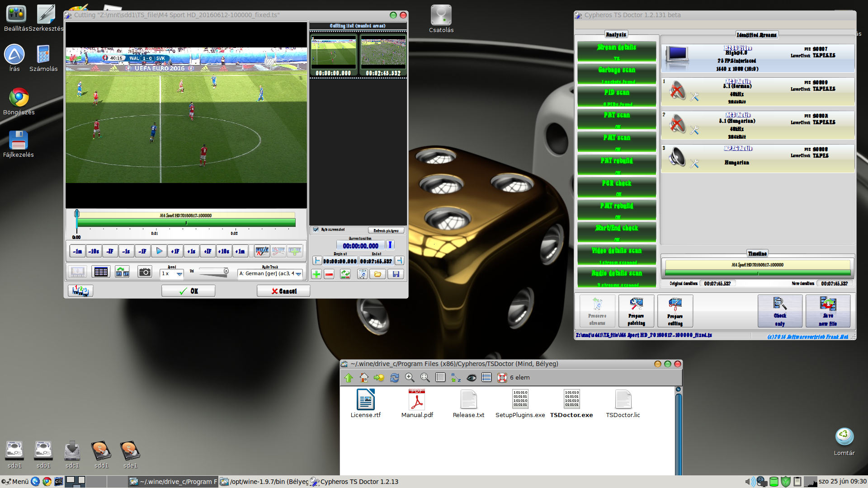
Task: Step forward one second with +1s
Action: 191,251
